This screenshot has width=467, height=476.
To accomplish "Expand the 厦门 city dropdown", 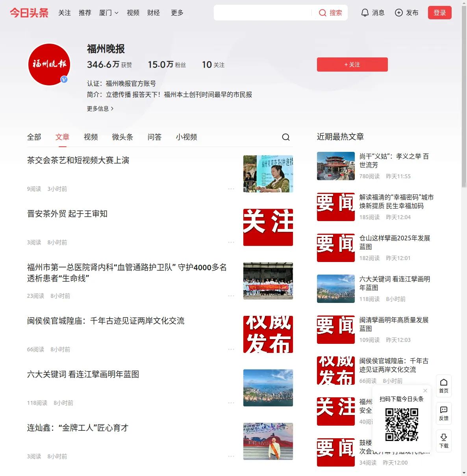I will (x=109, y=13).
